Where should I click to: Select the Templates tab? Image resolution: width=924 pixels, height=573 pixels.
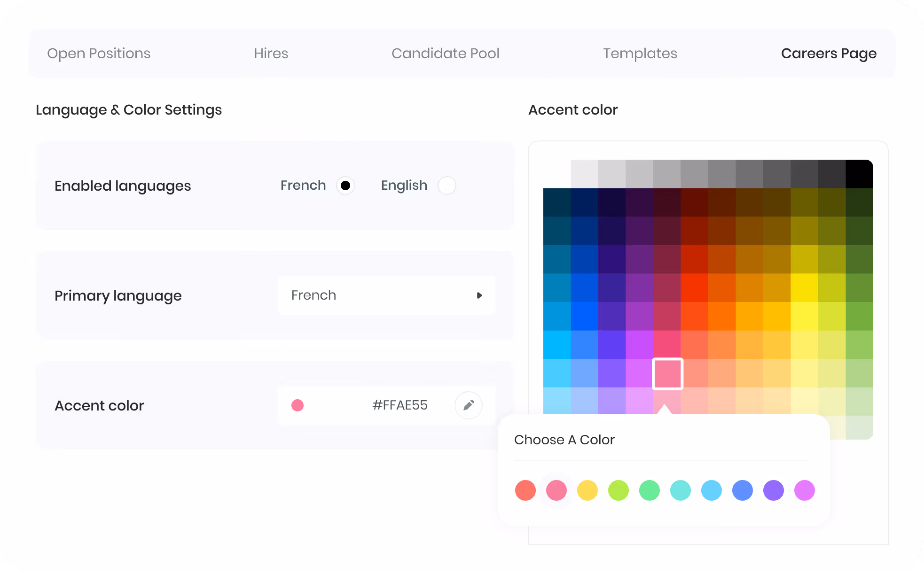(x=640, y=54)
